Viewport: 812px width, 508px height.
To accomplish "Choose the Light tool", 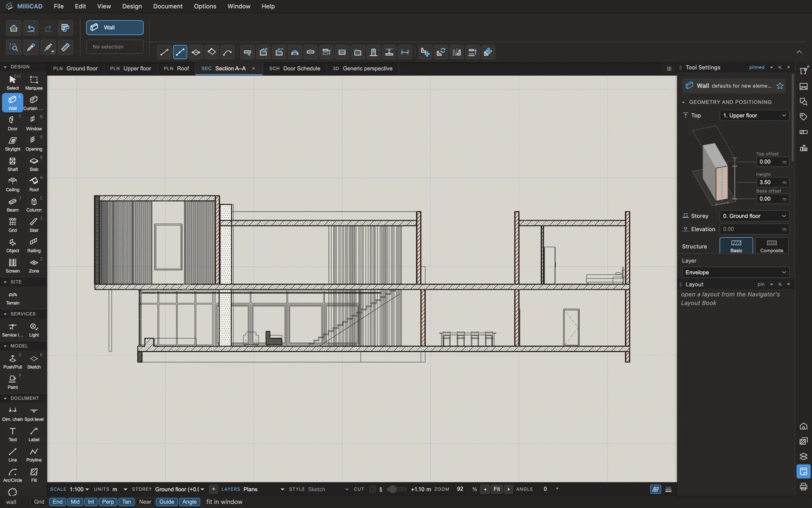I will point(34,330).
